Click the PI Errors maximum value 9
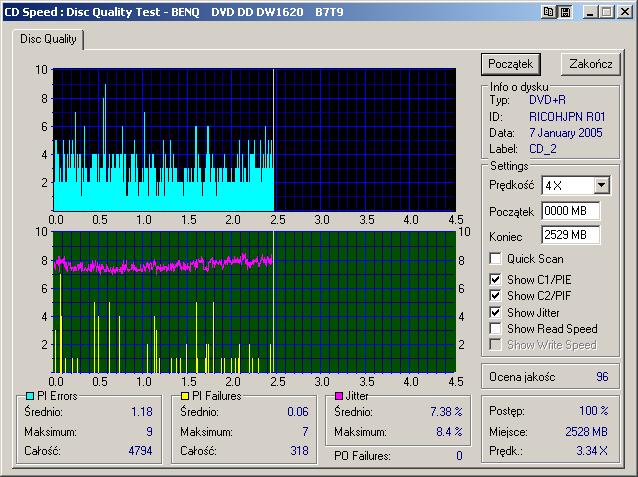This screenshot has height=477, width=638. (149, 431)
